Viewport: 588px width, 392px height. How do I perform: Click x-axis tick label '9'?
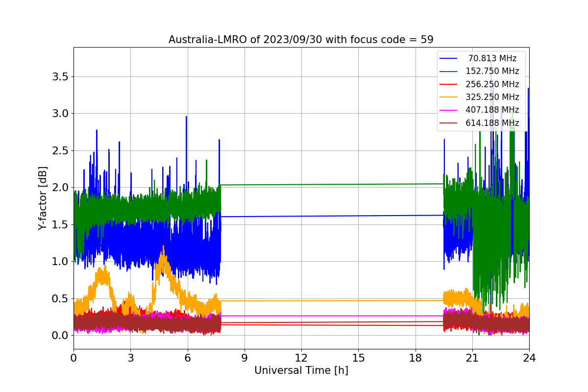tap(245, 358)
